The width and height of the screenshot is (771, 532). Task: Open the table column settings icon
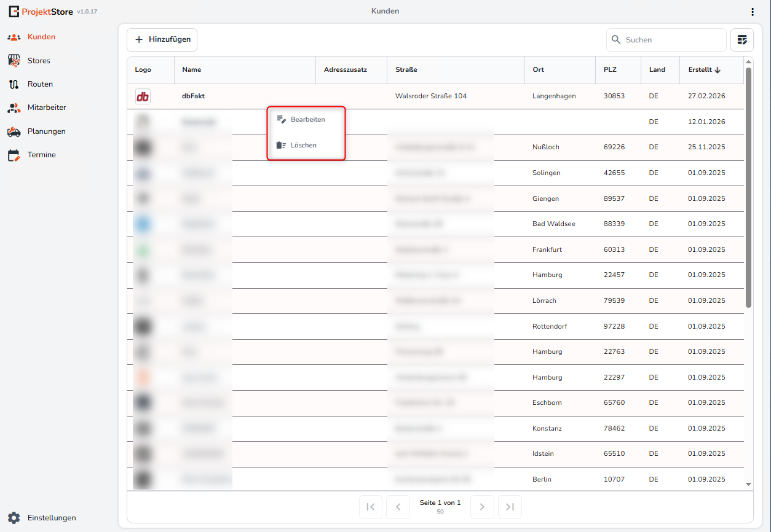(x=742, y=40)
